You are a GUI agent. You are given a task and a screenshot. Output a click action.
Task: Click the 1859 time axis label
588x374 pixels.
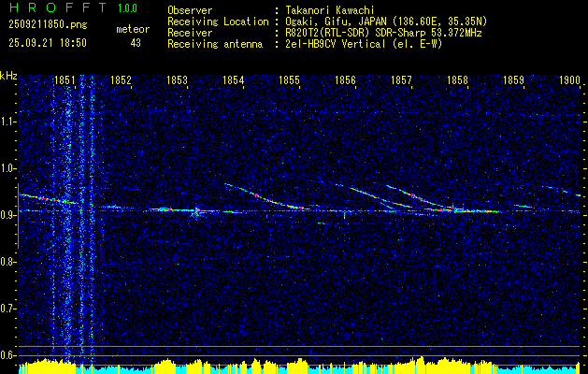(x=513, y=79)
